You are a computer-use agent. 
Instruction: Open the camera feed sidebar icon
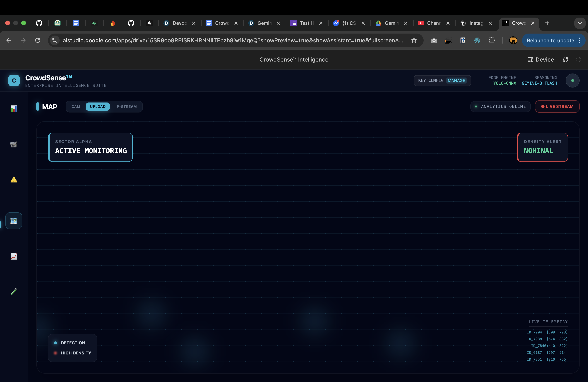pyautogui.click(x=14, y=144)
